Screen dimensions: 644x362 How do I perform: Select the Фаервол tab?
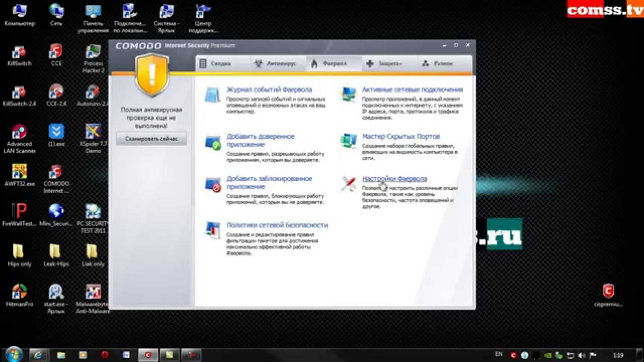[334, 64]
